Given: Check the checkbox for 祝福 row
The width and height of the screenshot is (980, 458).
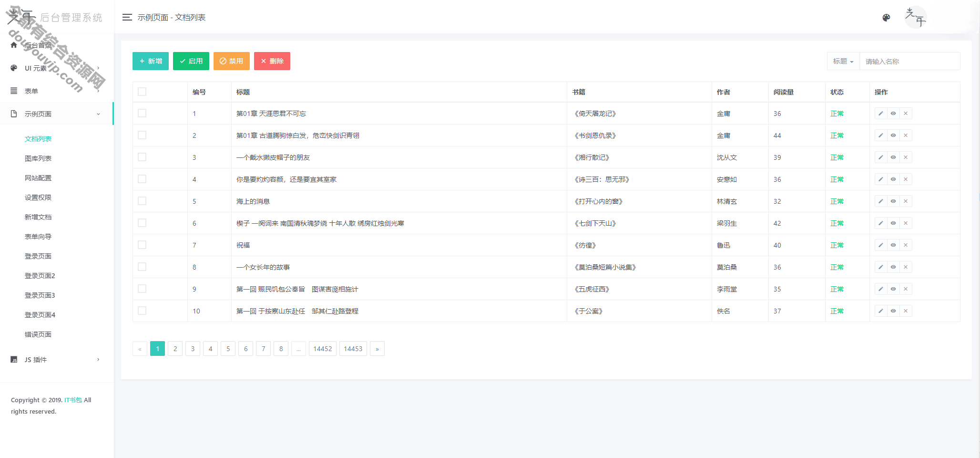Looking at the screenshot, I should (142, 245).
